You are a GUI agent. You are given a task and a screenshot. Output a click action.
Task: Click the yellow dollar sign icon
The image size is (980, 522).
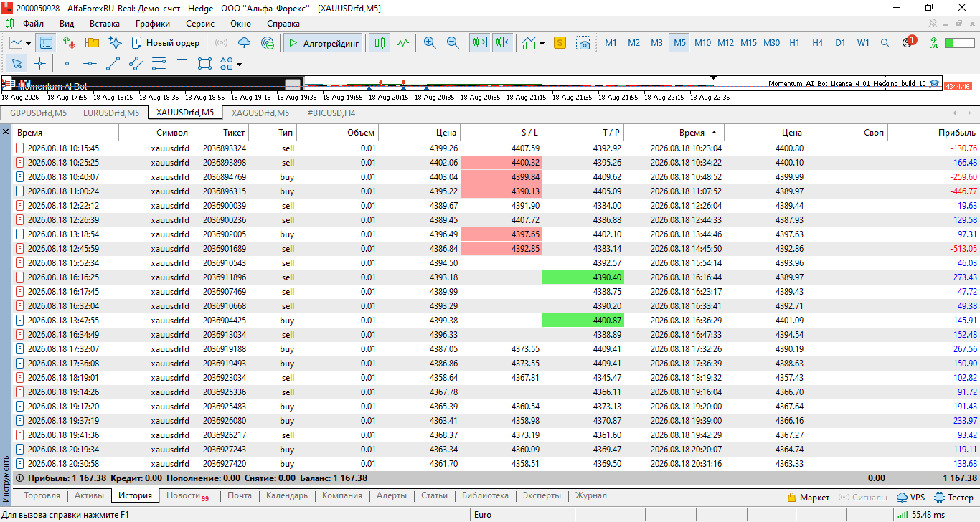[x=560, y=43]
